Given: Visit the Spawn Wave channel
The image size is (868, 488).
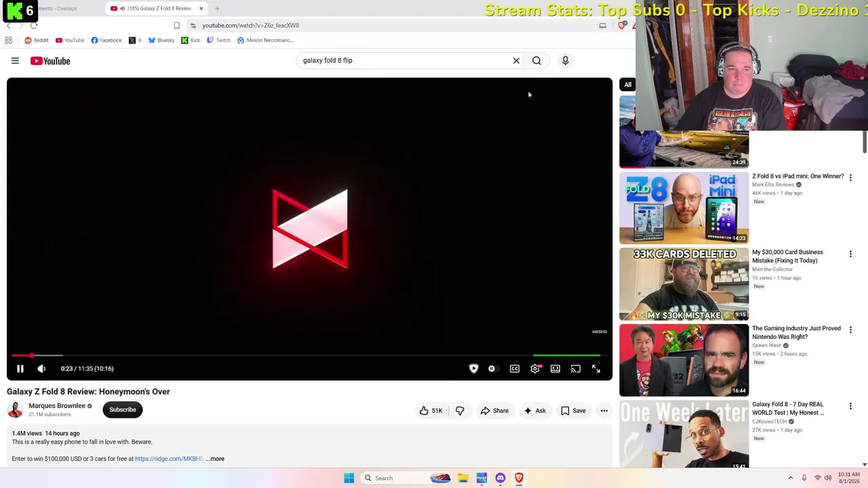Looking at the screenshot, I should 767,346.
